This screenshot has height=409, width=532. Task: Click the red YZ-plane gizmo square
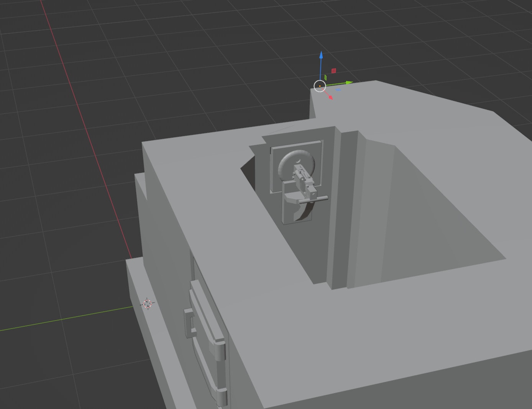click(x=334, y=70)
